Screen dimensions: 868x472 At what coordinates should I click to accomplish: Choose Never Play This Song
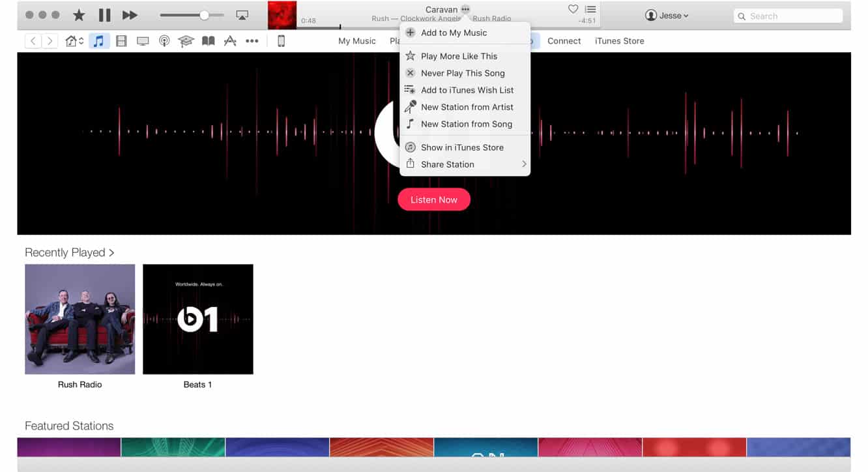tap(465, 73)
